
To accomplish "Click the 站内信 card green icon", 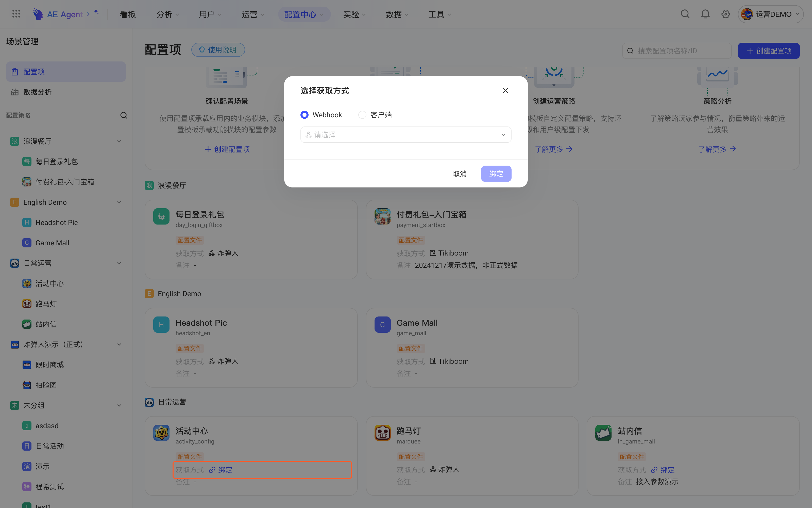I will 603,433.
